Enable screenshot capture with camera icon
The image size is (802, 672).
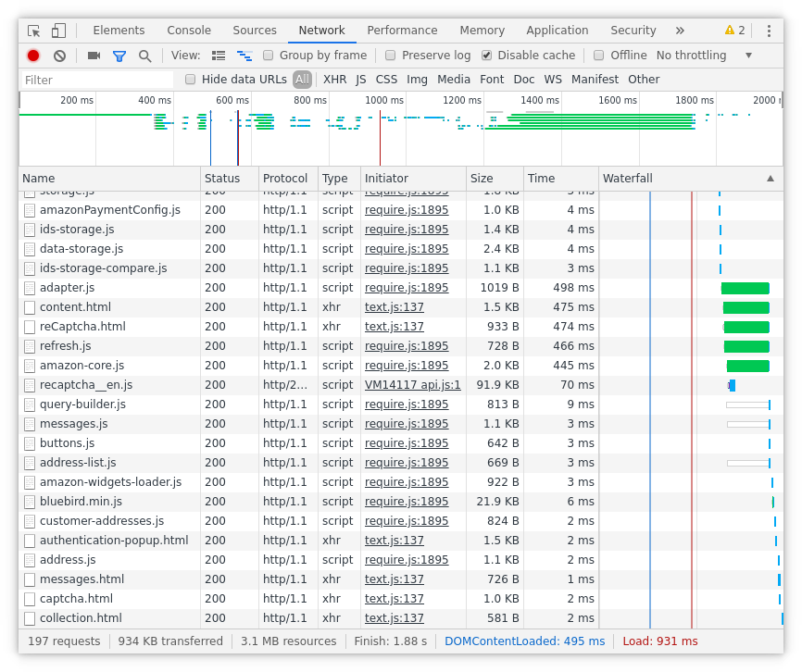tap(93, 55)
